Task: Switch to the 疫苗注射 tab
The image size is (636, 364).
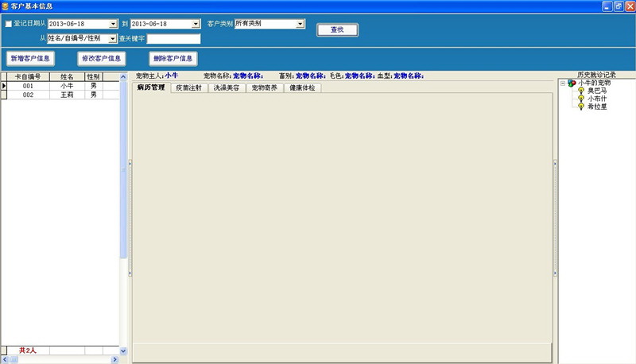Action: (x=189, y=87)
